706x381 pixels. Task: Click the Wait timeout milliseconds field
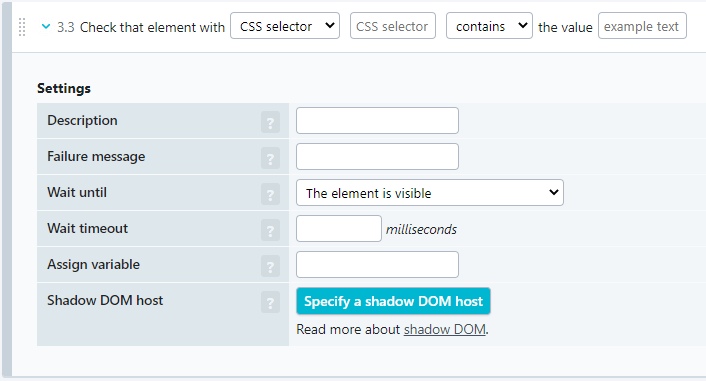pyautogui.click(x=339, y=228)
